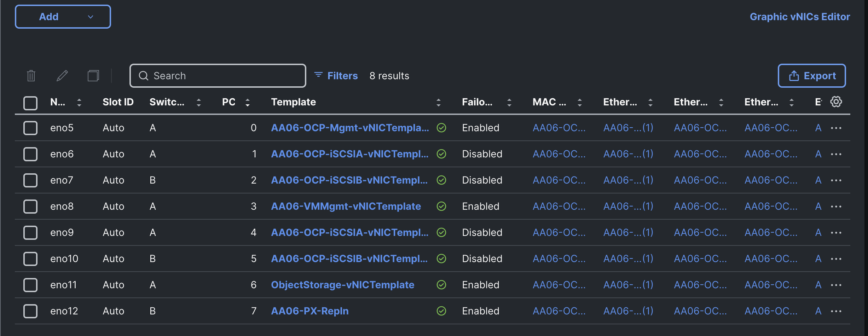Open the Graphic vNICs Editor
This screenshot has height=336, width=868.
800,16
